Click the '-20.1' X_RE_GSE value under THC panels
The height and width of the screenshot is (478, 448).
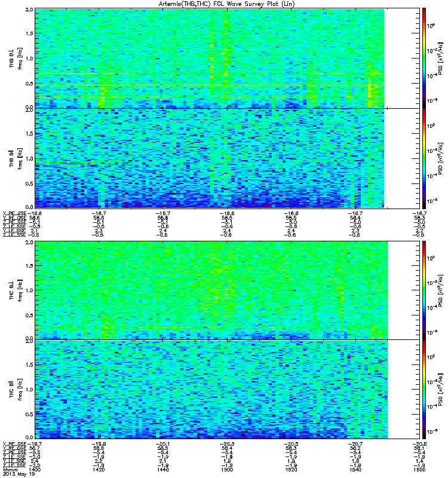tap(162, 444)
